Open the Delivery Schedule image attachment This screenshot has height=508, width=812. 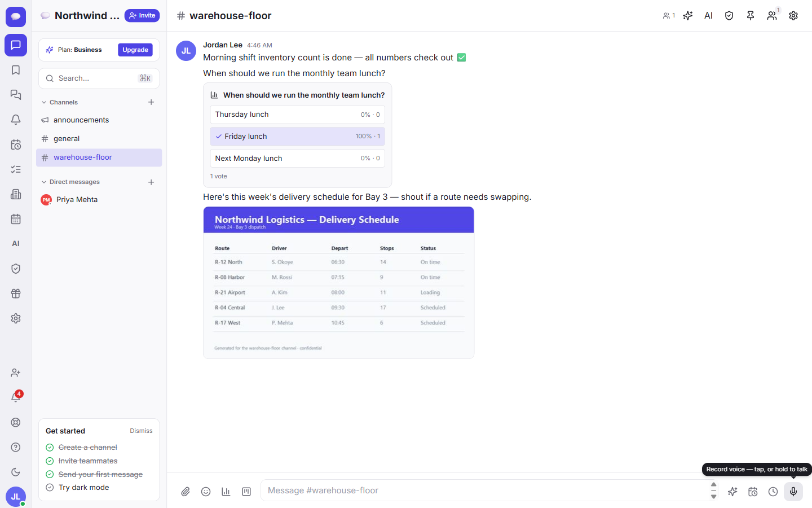[x=338, y=283]
